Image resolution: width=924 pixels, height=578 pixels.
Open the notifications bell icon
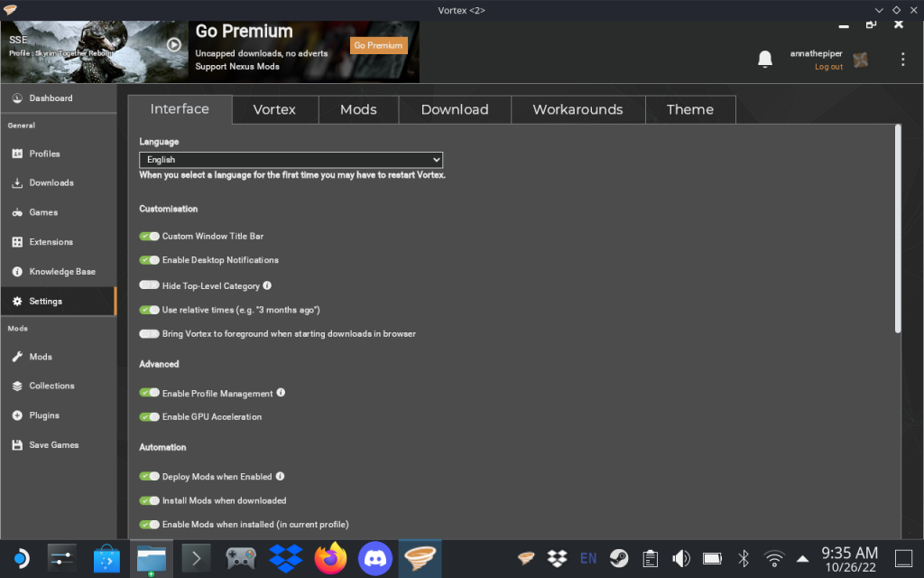765,60
